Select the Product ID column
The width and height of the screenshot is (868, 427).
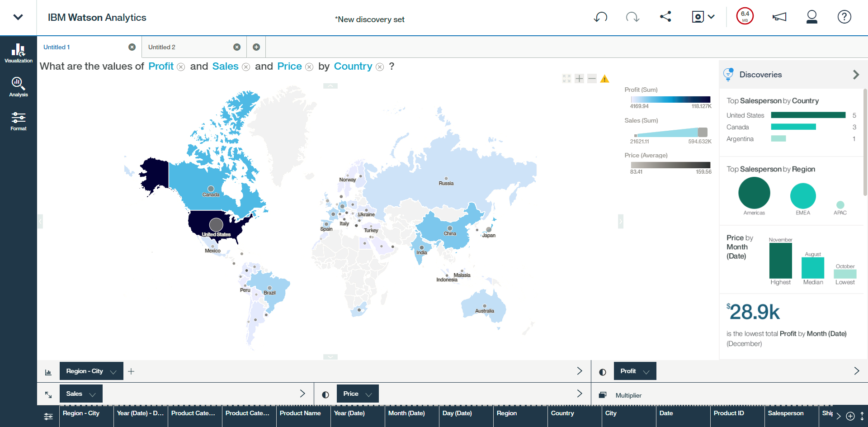click(x=737, y=416)
